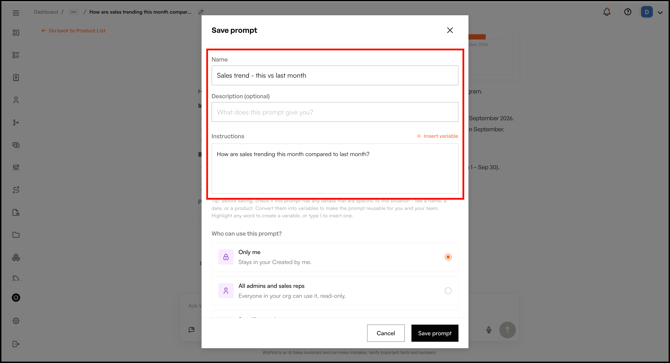The image size is (670, 363).
Task: Click the help question mark icon
Action: pyautogui.click(x=627, y=12)
